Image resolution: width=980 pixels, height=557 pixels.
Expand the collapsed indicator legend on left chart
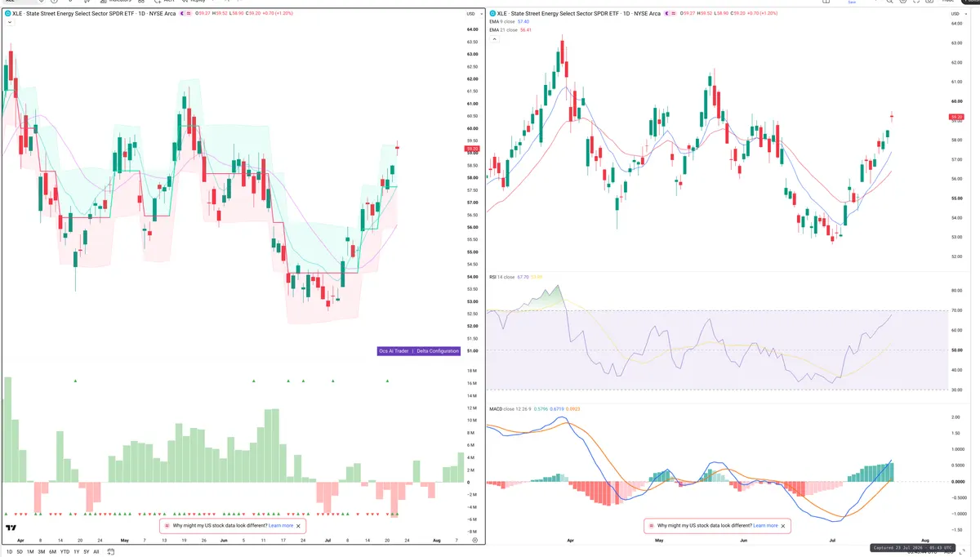8,23
